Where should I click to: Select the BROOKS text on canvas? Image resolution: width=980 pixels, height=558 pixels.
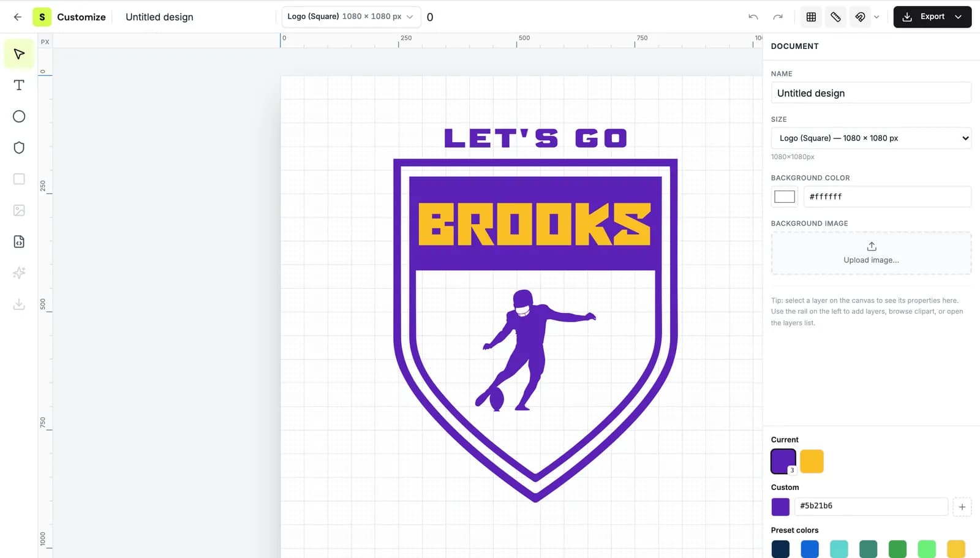[x=534, y=224]
